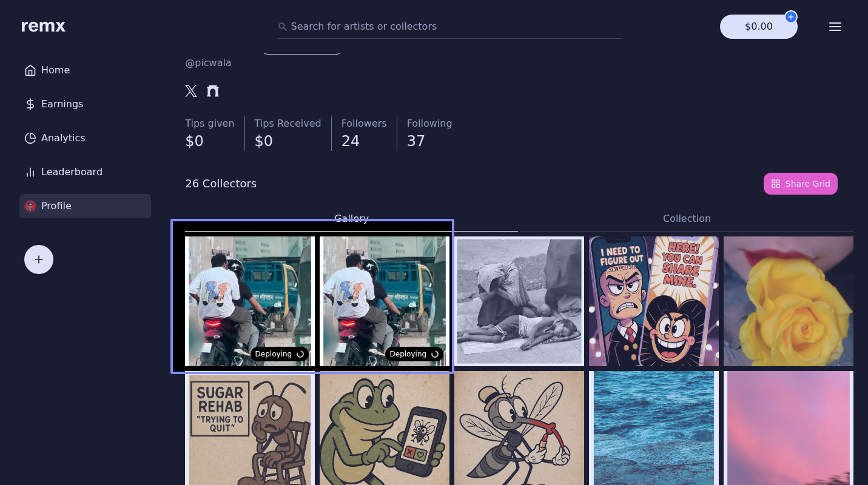The height and width of the screenshot is (485, 868).
Task: Open the yellow rose image
Action: 788,301
